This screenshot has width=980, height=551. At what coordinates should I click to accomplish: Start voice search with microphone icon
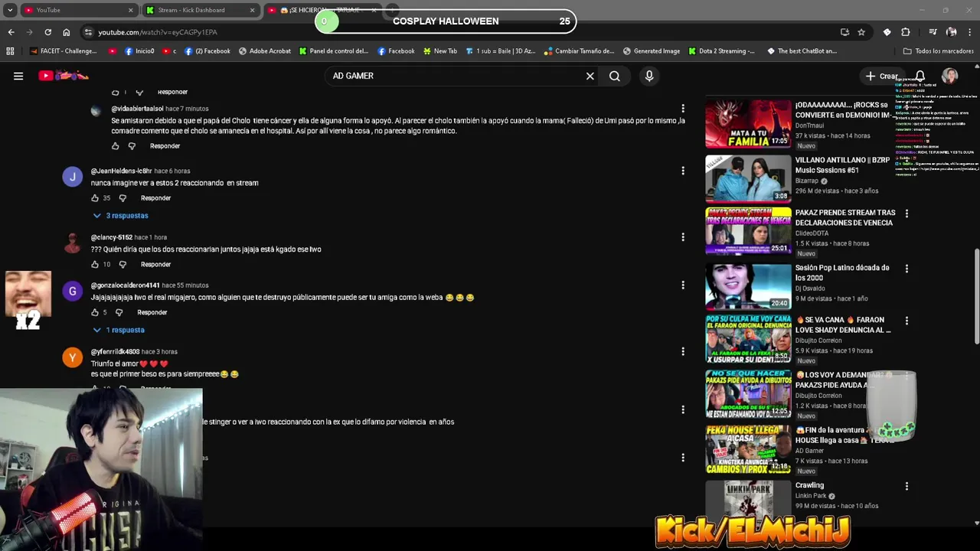tap(649, 76)
